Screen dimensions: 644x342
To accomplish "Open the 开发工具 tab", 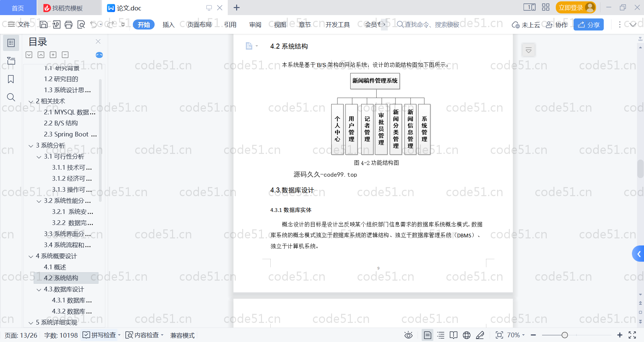I will click(x=337, y=24).
